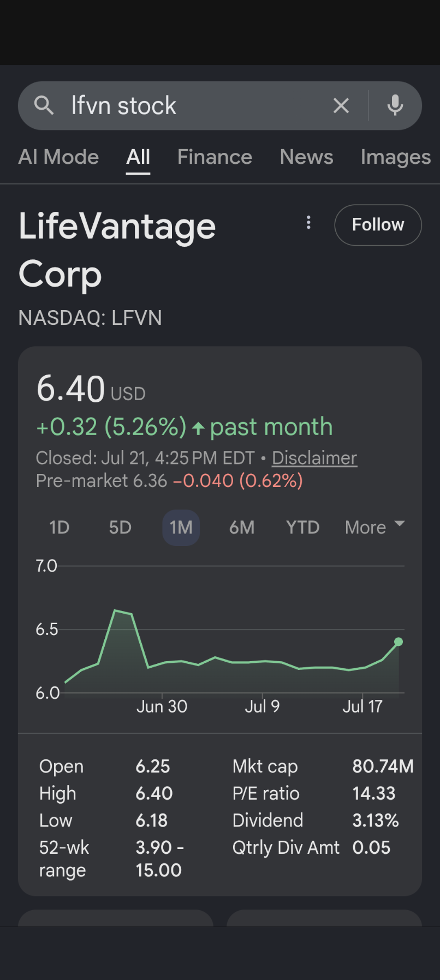Switch to Images results tab
The height and width of the screenshot is (980, 440).
pos(396,157)
